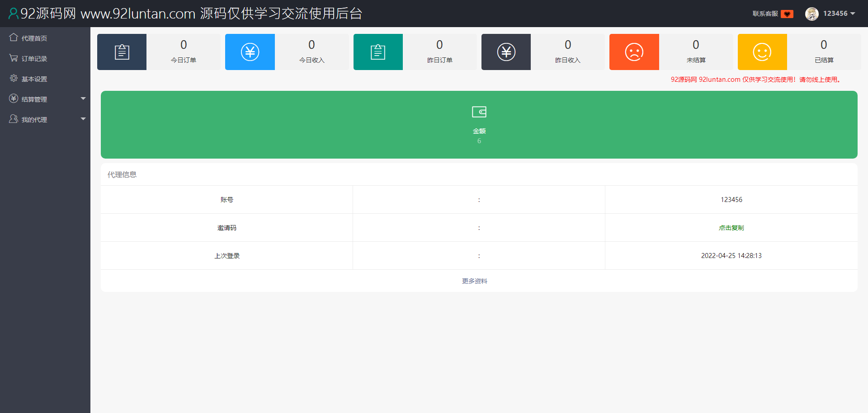Click the clipboard icon of 今日订单 card

pyautogui.click(x=122, y=52)
